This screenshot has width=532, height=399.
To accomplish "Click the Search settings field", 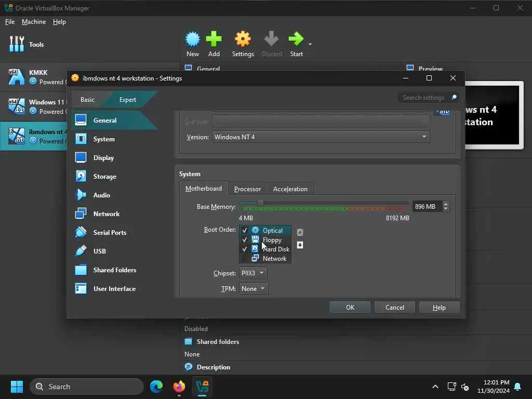I will [423, 98].
